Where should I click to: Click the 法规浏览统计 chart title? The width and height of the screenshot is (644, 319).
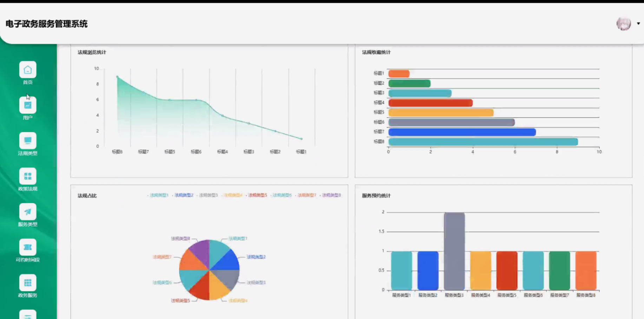[92, 52]
